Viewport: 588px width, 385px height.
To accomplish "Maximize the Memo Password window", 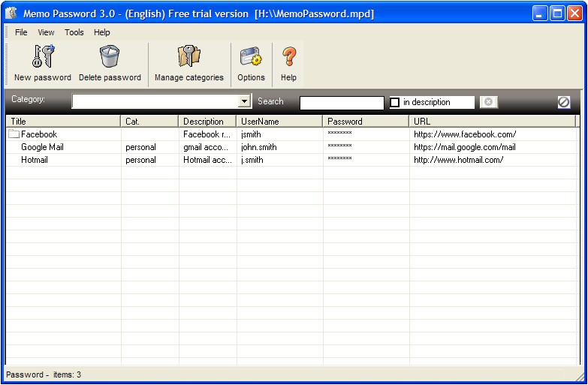I will (557, 14).
